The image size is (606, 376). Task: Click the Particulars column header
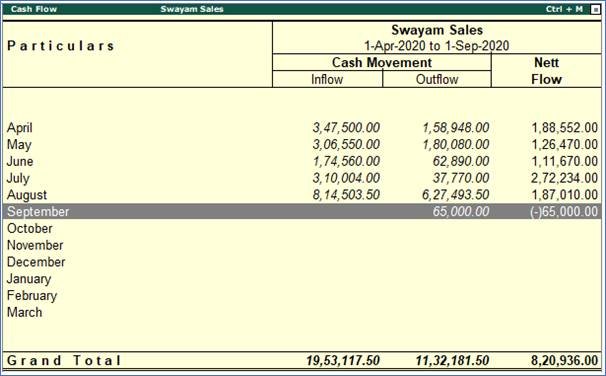pos(61,46)
